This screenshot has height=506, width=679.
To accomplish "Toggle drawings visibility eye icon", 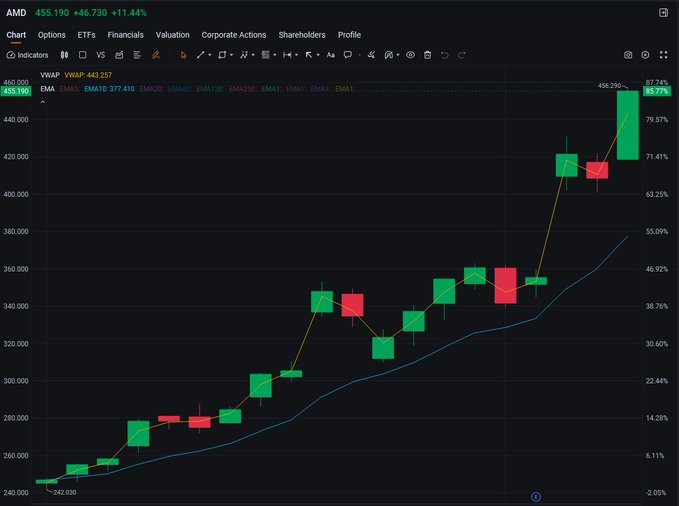I will pos(411,55).
